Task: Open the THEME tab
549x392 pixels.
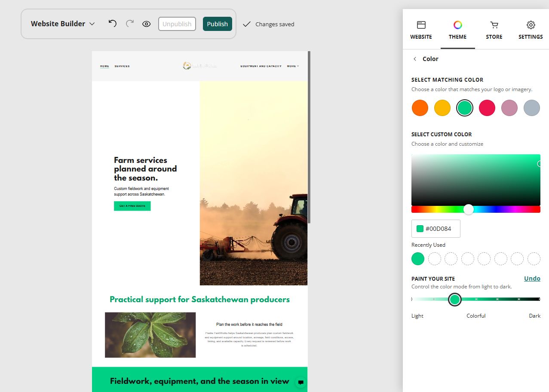Action: [x=458, y=30]
